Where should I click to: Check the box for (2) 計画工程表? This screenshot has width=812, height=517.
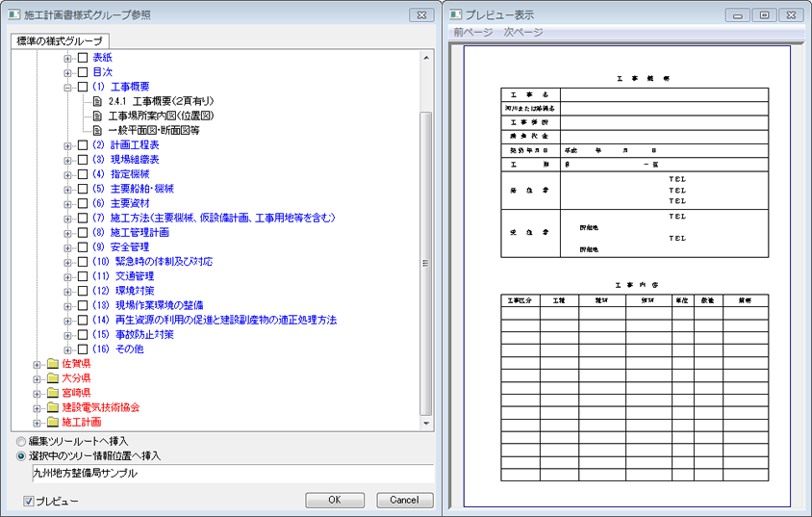click(x=83, y=144)
